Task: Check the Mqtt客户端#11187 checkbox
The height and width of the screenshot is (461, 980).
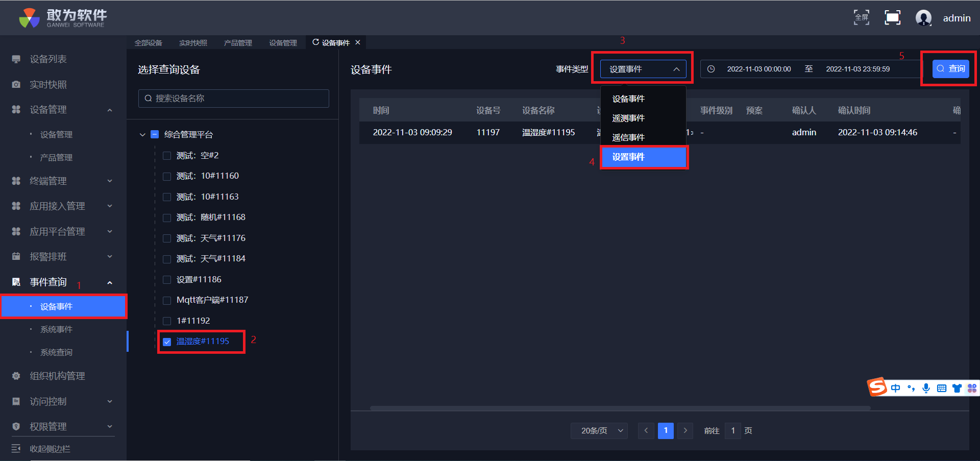Action: (x=167, y=300)
